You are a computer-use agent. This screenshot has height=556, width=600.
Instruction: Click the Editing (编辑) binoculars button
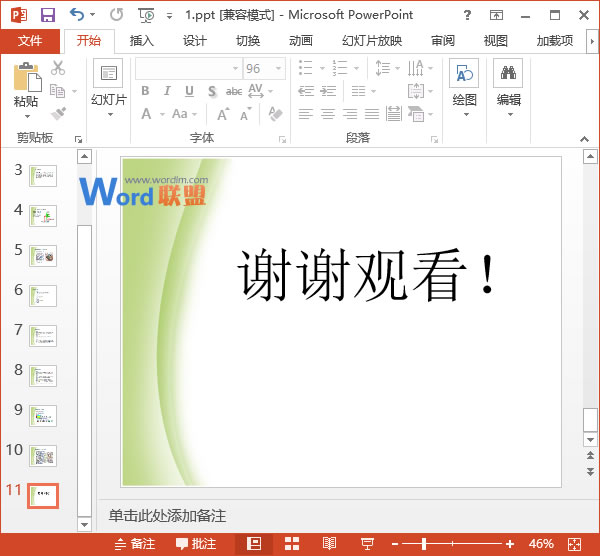pos(508,87)
